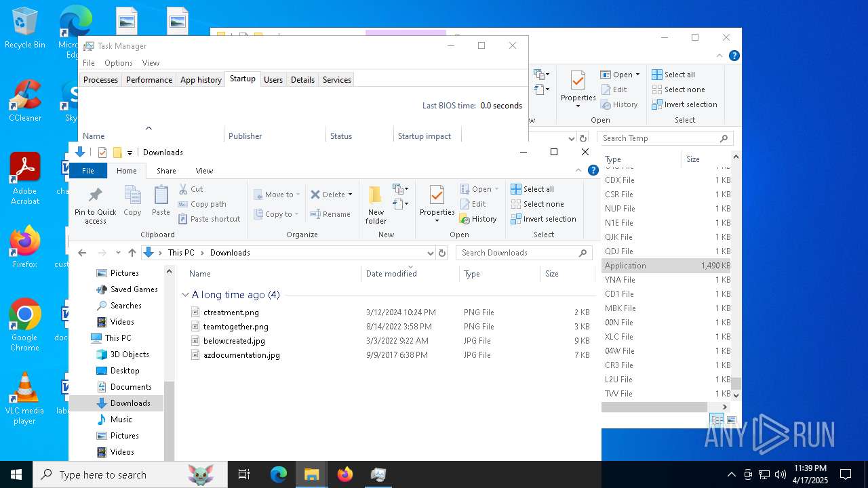The image size is (868, 488).
Task: Open the File tab in Downloads
Action: click(x=88, y=171)
